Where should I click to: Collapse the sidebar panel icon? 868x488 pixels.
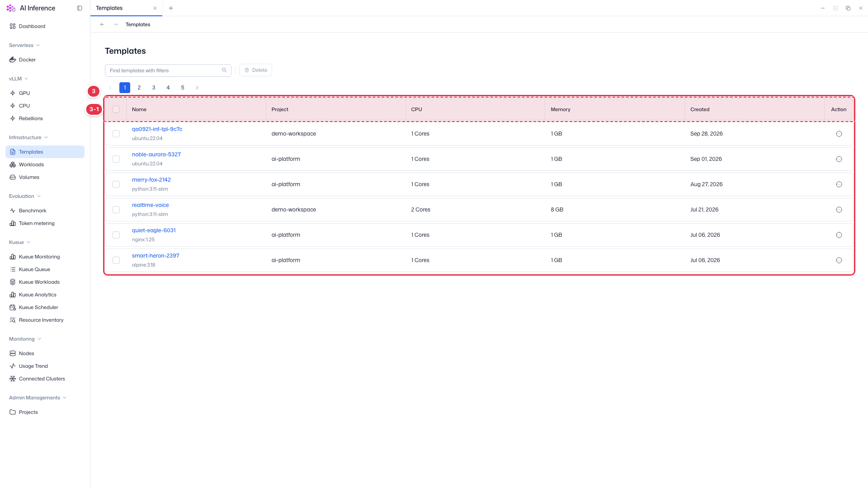(80, 8)
